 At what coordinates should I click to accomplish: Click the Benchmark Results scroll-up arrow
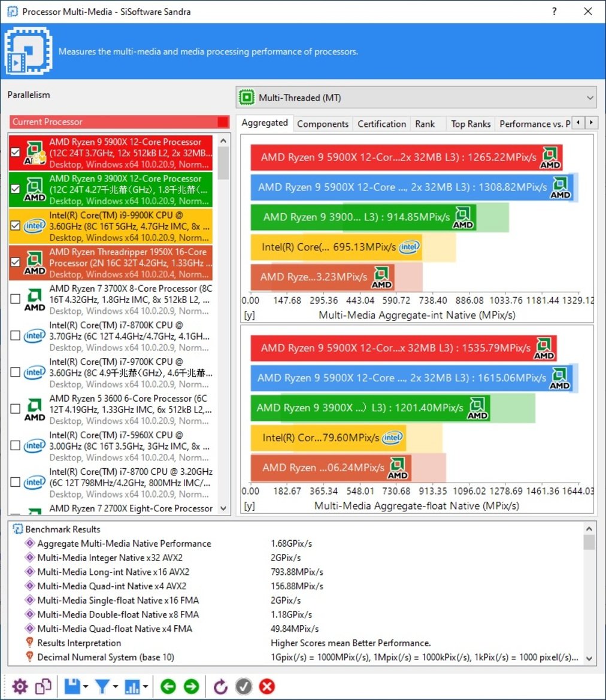[589, 529]
